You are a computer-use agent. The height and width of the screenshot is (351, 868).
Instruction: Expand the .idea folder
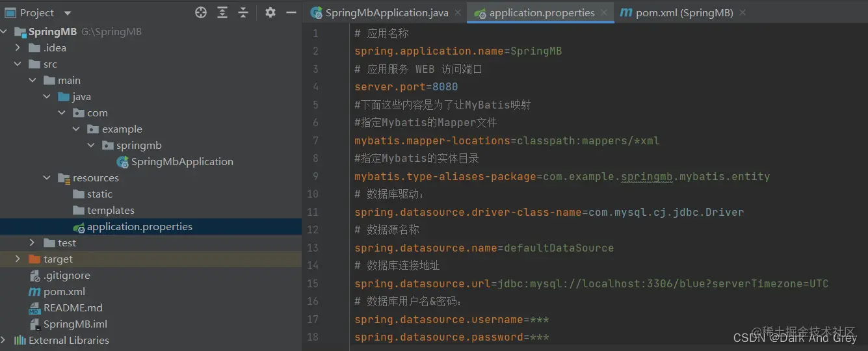point(18,48)
